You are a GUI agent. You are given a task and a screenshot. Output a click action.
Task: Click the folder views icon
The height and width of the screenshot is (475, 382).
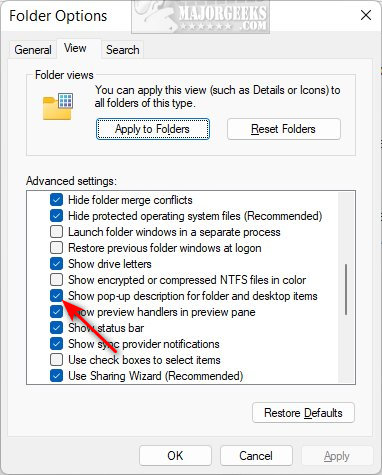[58, 106]
